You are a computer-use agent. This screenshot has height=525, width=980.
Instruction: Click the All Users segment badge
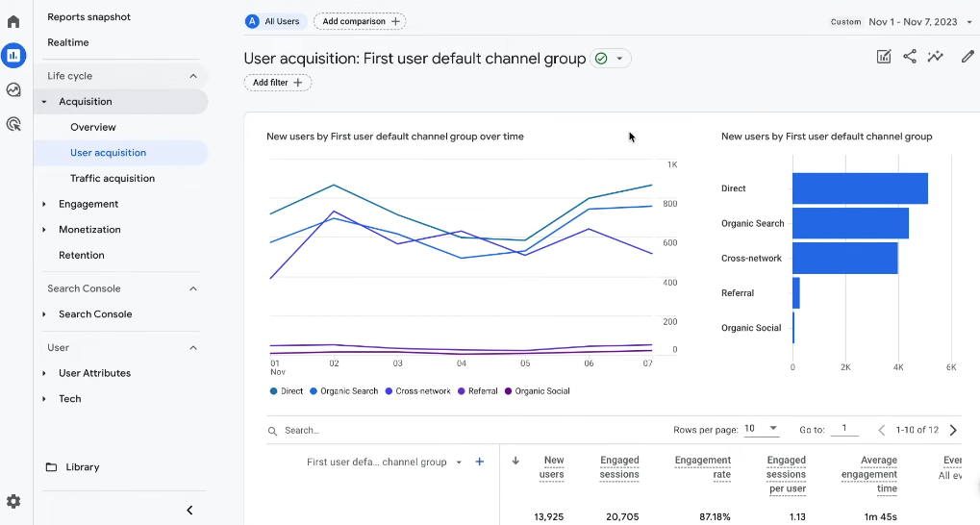pyautogui.click(x=276, y=21)
